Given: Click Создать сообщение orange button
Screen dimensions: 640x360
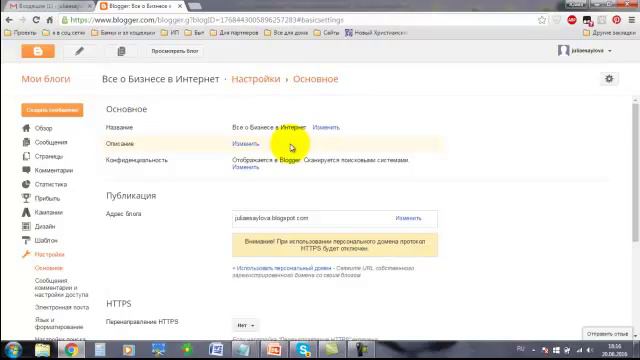Looking at the screenshot, I should (x=52, y=110).
